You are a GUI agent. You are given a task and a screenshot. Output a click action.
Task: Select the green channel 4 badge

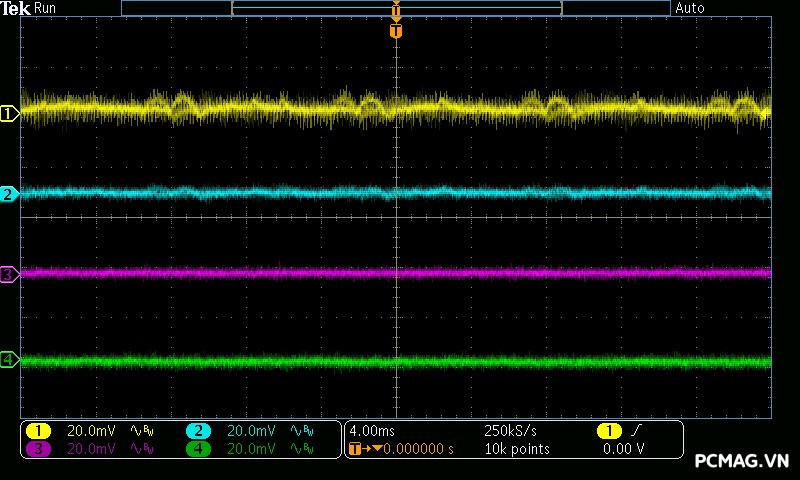click(x=198, y=449)
